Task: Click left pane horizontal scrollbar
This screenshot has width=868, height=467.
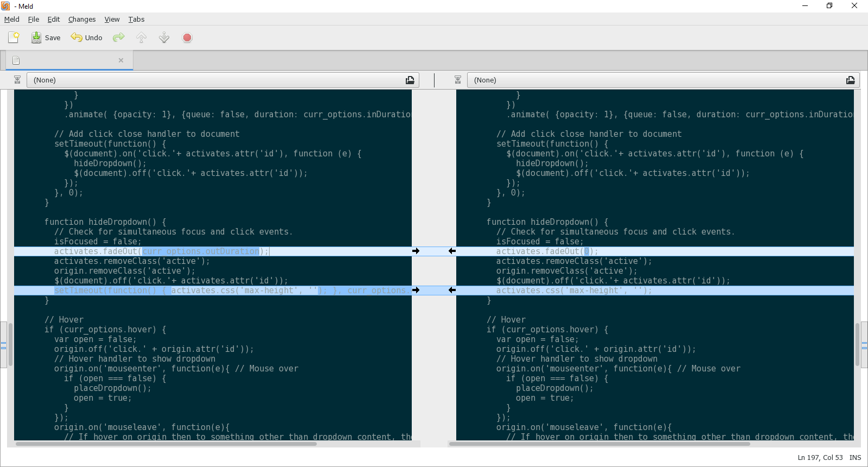Action: coord(166,444)
